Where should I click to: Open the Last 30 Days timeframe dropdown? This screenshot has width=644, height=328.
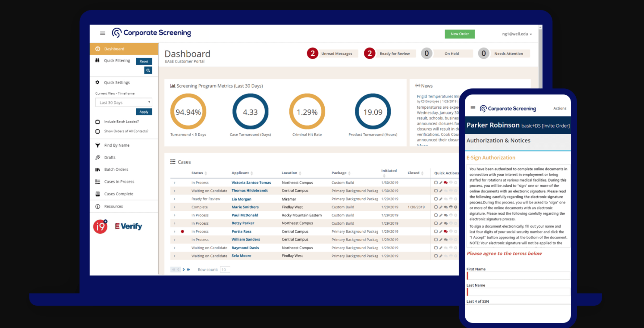tap(124, 103)
